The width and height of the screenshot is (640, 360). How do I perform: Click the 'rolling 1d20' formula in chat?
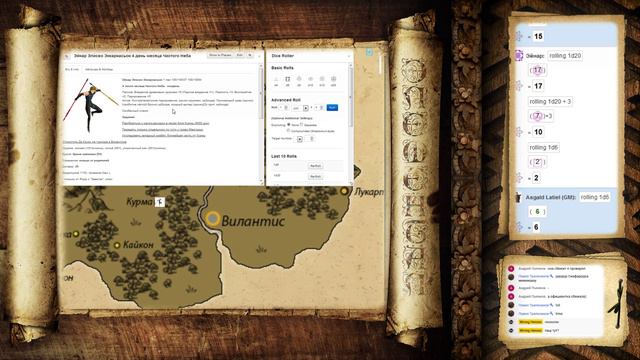pos(565,56)
